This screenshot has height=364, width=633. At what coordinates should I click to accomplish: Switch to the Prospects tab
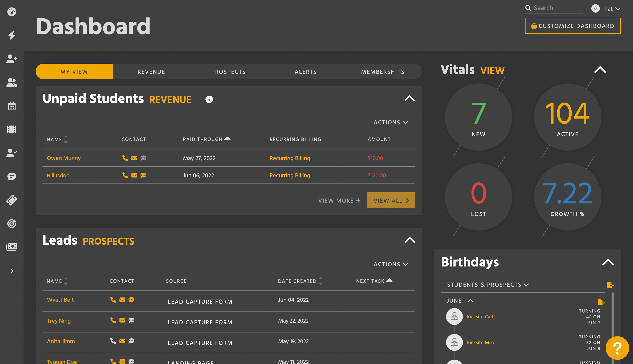pyautogui.click(x=228, y=71)
